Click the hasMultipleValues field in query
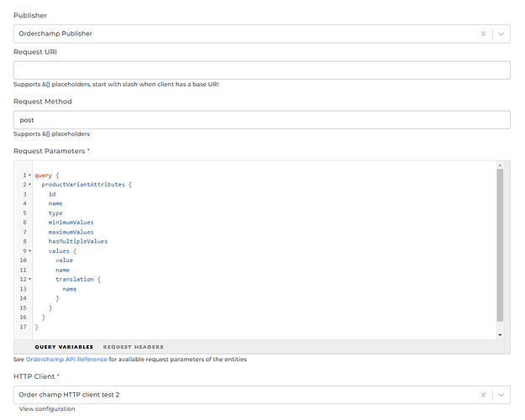This screenshot has width=525, height=420. pyautogui.click(x=78, y=241)
